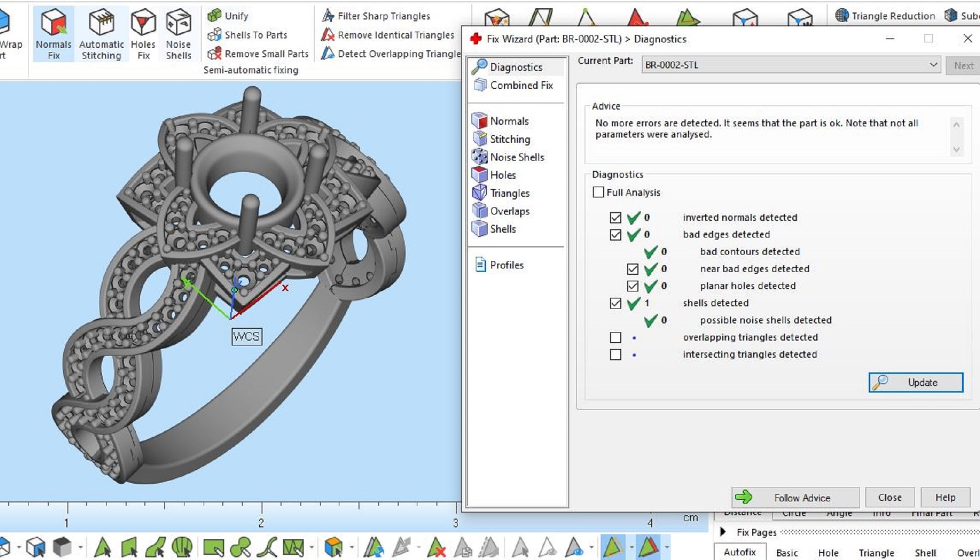Select the Holes Fix ribbon tool
Viewport: 980px width, 560px height.
[143, 34]
